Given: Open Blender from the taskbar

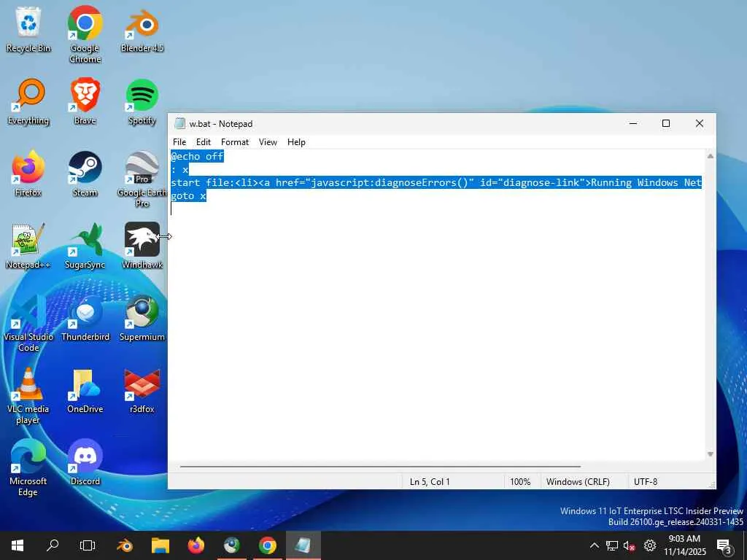Looking at the screenshot, I should 125,545.
